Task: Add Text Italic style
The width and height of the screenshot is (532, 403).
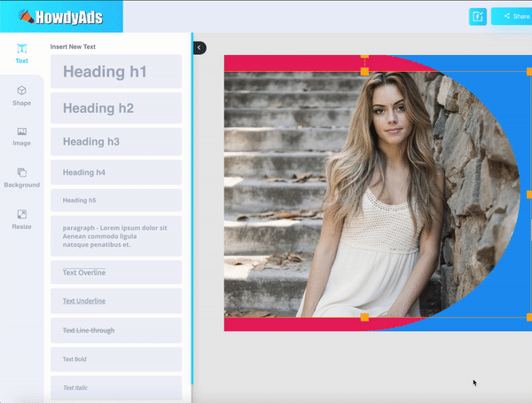Action: 116,388
